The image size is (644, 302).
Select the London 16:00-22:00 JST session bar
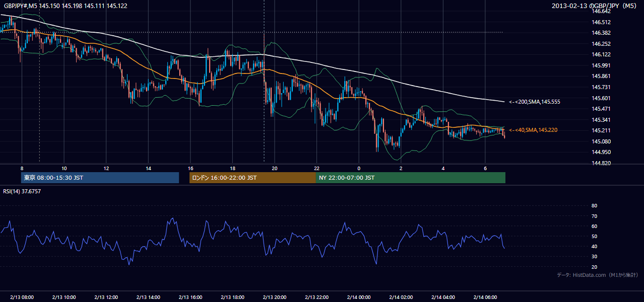point(252,178)
